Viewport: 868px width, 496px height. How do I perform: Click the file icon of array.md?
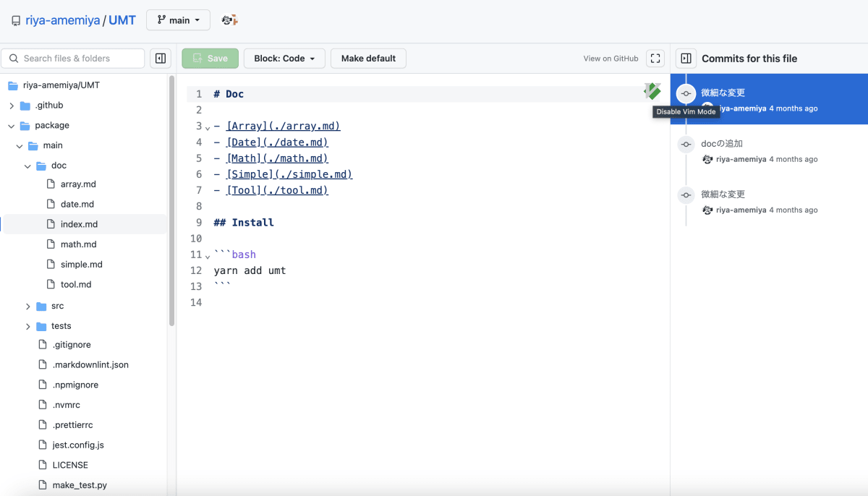click(x=51, y=184)
